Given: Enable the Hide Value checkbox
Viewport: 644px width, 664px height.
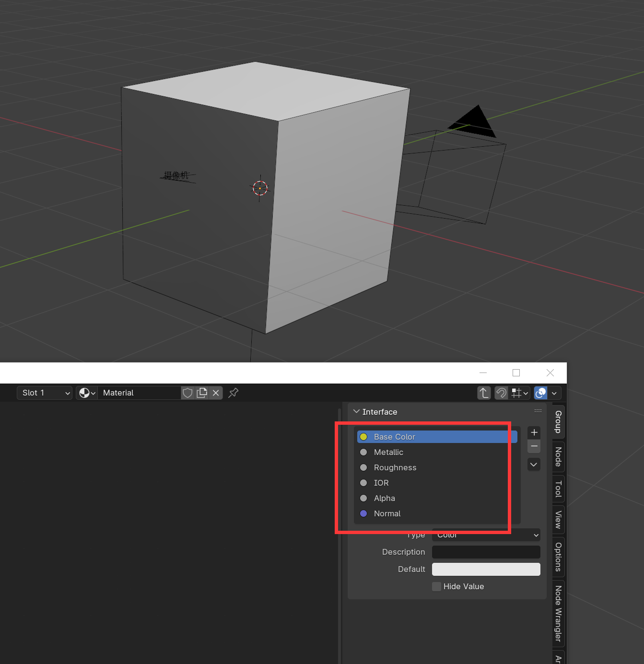Looking at the screenshot, I should click(436, 587).
